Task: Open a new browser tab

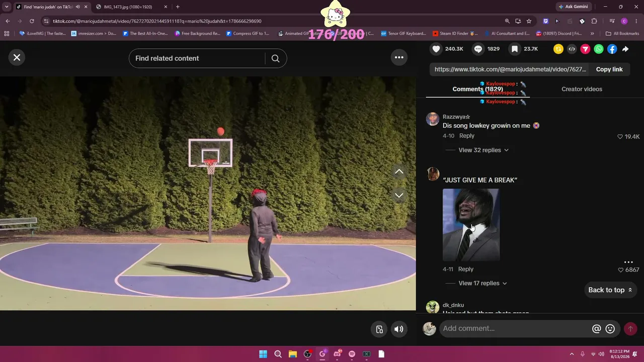Action: coord(178,7)
